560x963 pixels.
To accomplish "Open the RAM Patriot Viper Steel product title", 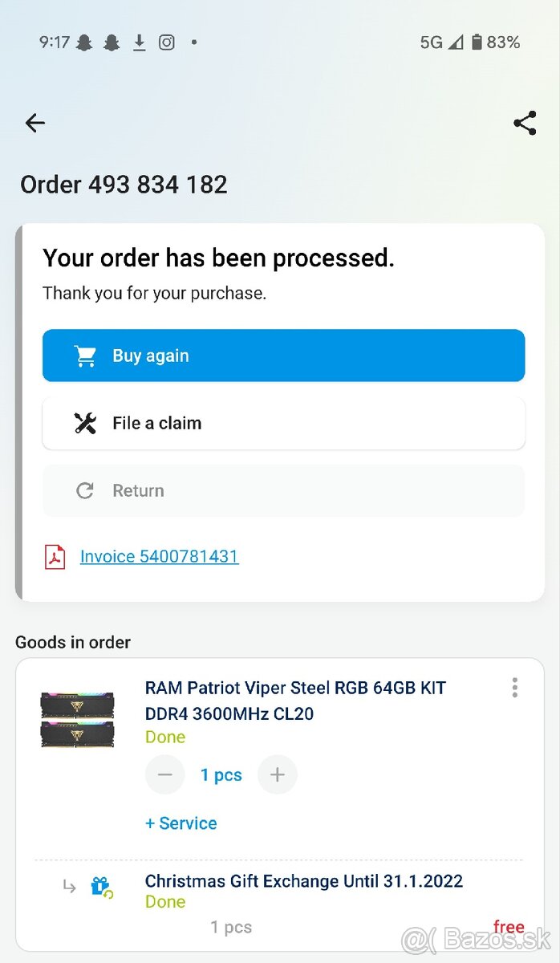I will [295, 700].
